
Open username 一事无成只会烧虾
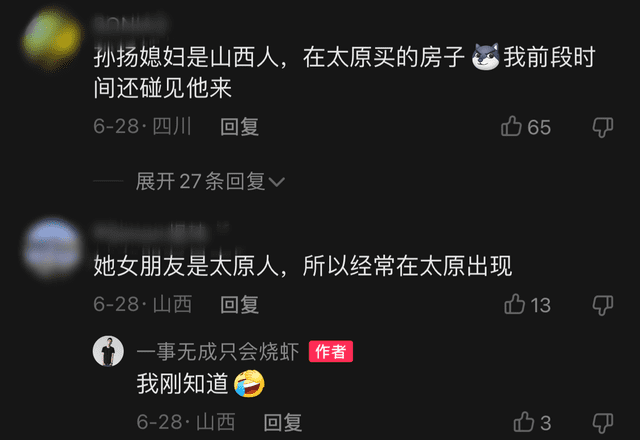coord(218,351)
